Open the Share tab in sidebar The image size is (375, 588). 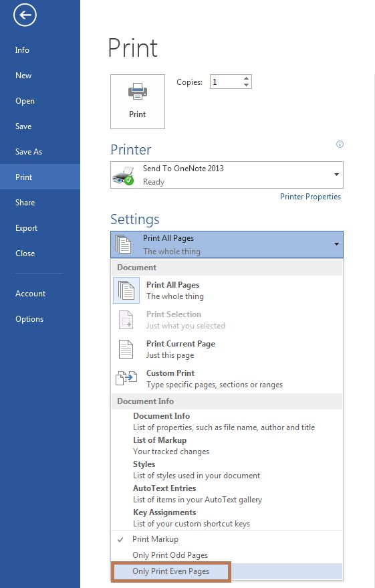(40, 203)
